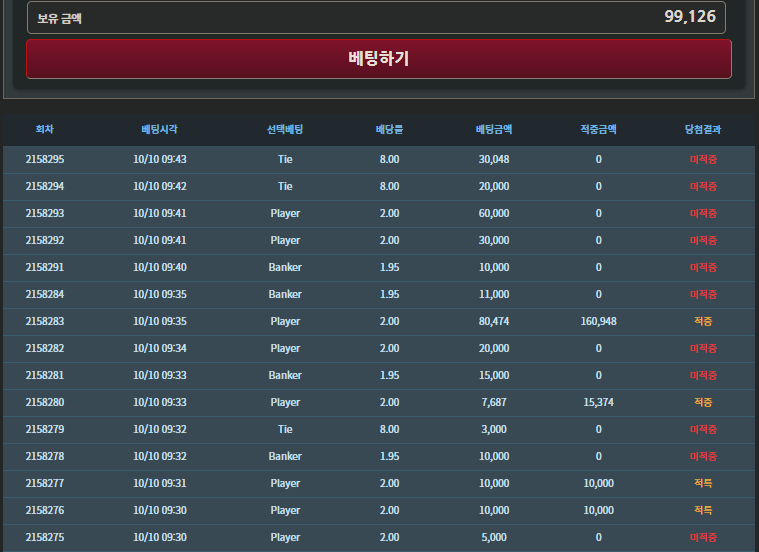Click the 선택베팅 column header

(x=285, y=129)
